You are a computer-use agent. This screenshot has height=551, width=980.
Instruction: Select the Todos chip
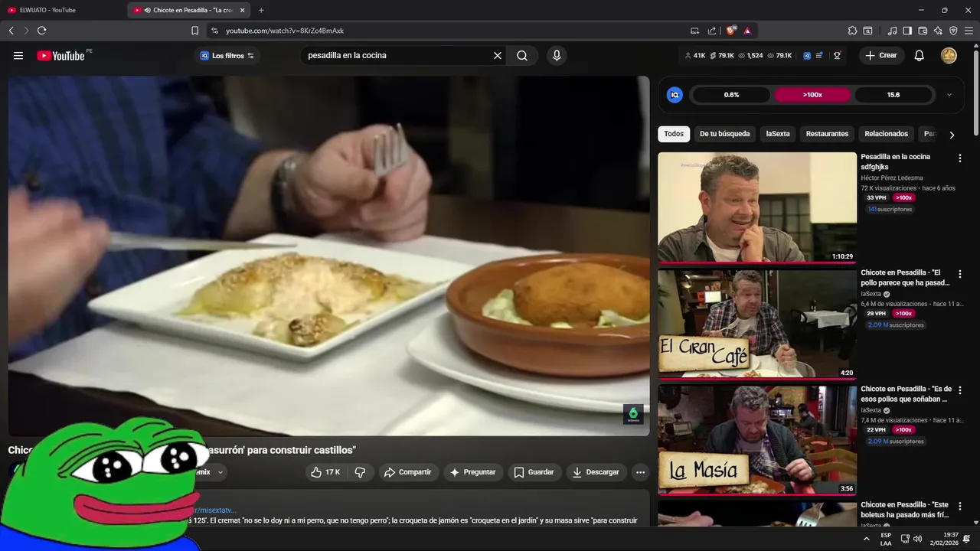pos(674,134)
